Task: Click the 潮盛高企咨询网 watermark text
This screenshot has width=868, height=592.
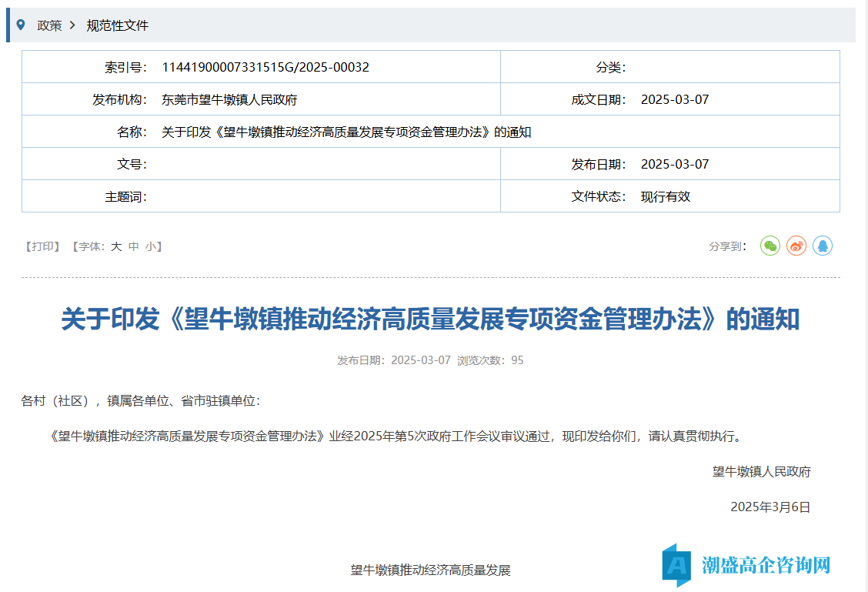Action: (x=766, y=565)
